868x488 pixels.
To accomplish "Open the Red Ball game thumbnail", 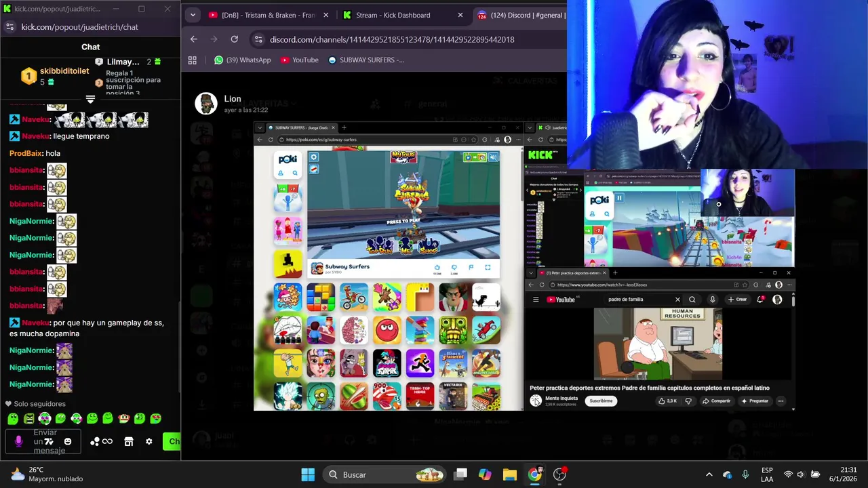I will pos(387,330).
